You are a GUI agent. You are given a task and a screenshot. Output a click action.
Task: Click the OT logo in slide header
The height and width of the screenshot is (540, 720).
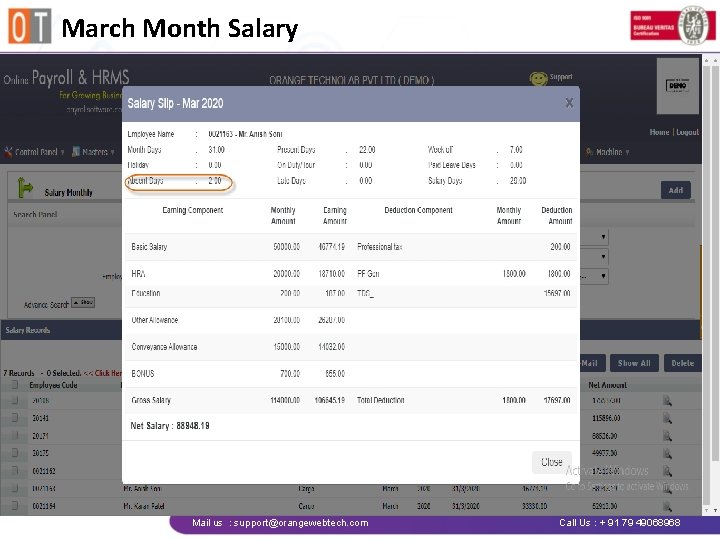pos(29,26)
